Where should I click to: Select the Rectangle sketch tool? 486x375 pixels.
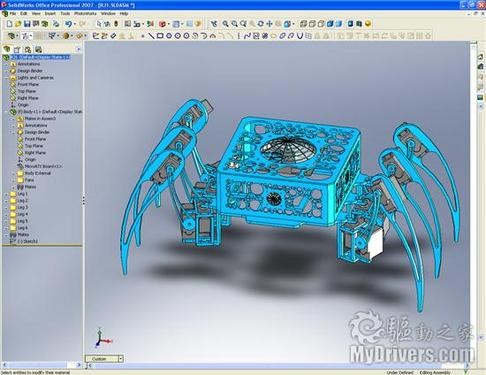point(160,36)
